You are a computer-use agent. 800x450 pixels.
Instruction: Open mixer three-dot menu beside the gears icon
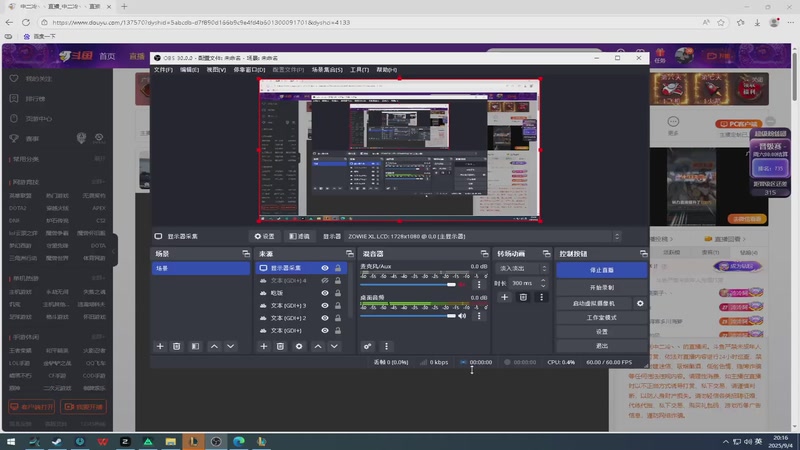click(x=386, y=346)
